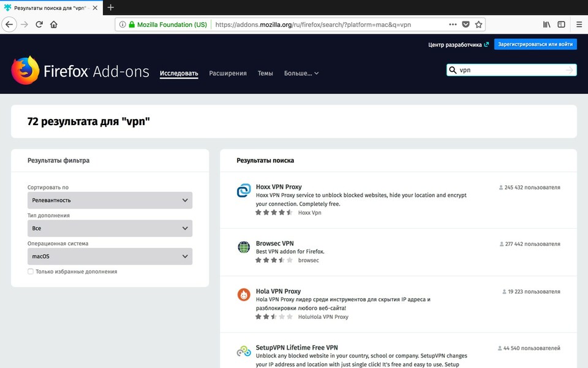The image size is (588, 368).
Task: Open the Тип дополнения Все dropdown
Action: [110, 228]
